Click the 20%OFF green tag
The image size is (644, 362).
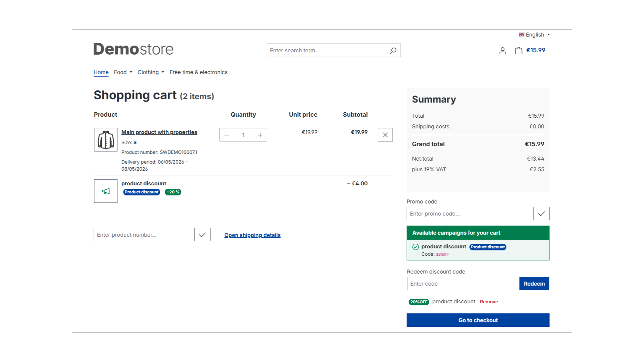click(419, 302)
